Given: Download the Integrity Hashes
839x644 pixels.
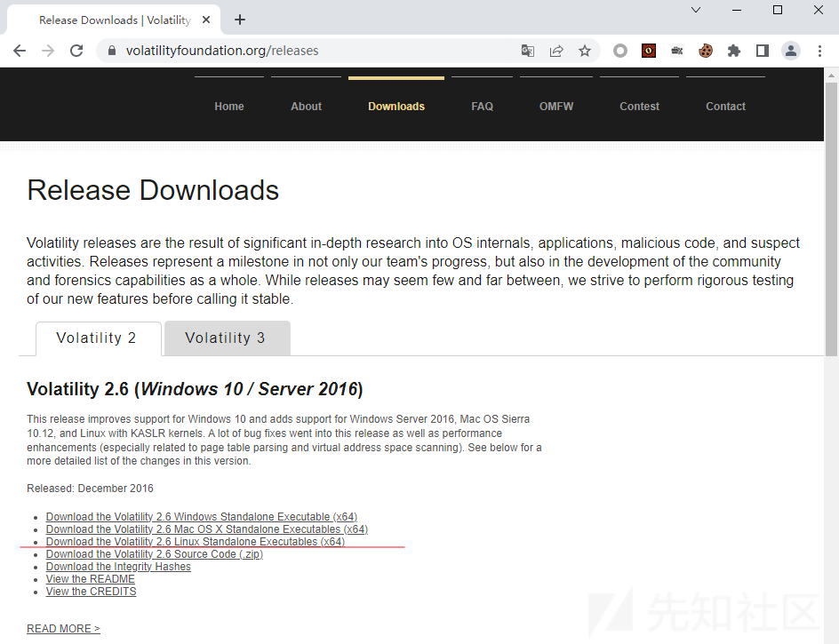Looking at the screenshot, I should click(118, 567).
